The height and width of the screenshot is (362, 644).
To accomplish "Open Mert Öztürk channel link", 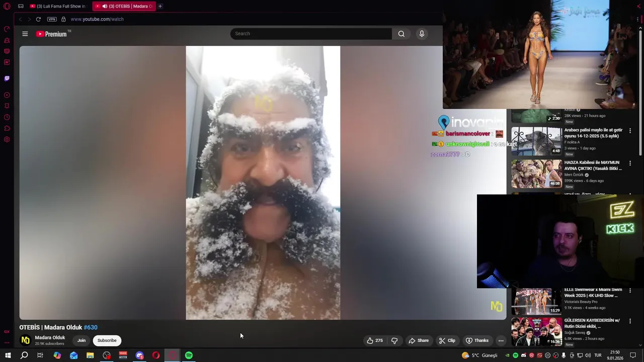I will (x=574, y=175).
